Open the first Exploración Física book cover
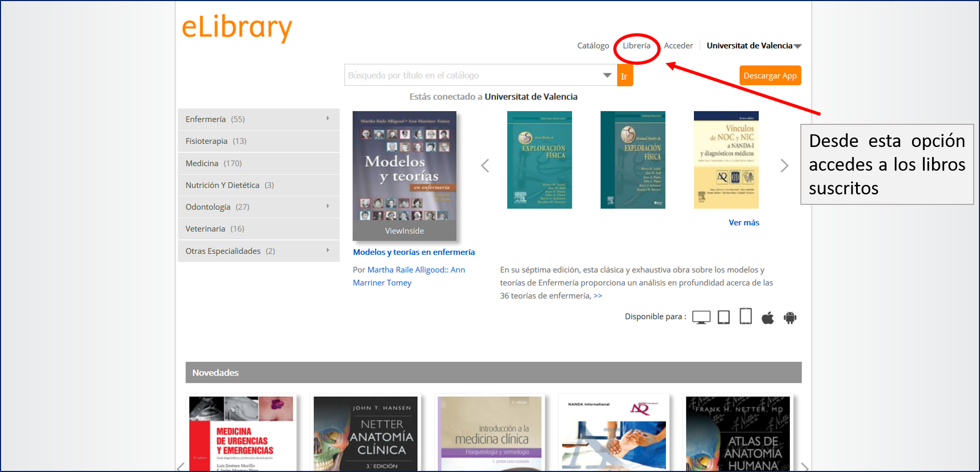This screenshot has width=980, height=472. coord(540,160)
